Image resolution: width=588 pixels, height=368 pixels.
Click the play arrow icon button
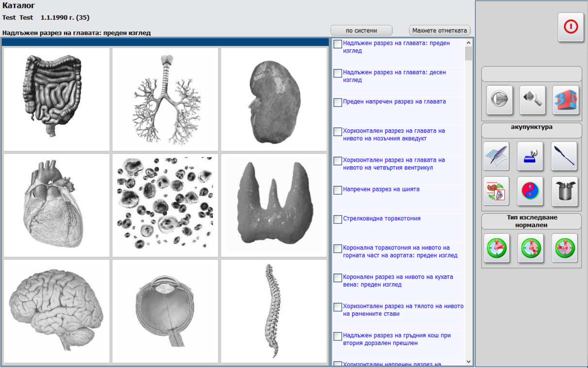pyautogui.click(x=500, y=99)
